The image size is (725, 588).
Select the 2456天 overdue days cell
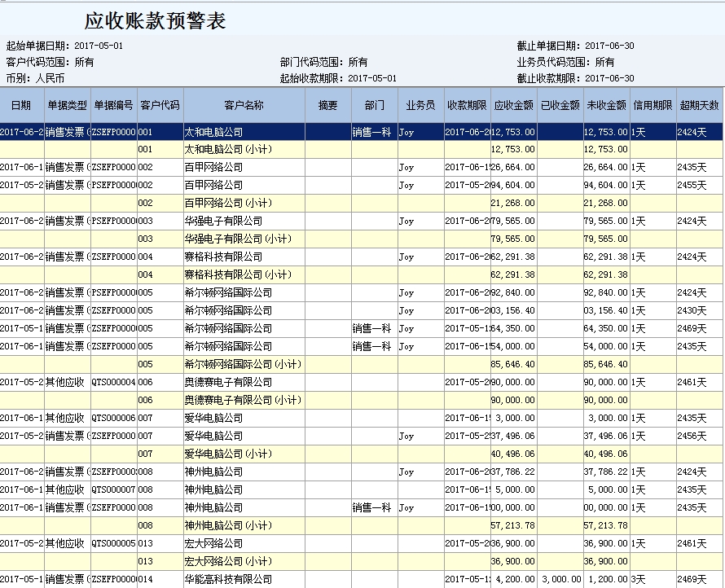click(700, 436)
